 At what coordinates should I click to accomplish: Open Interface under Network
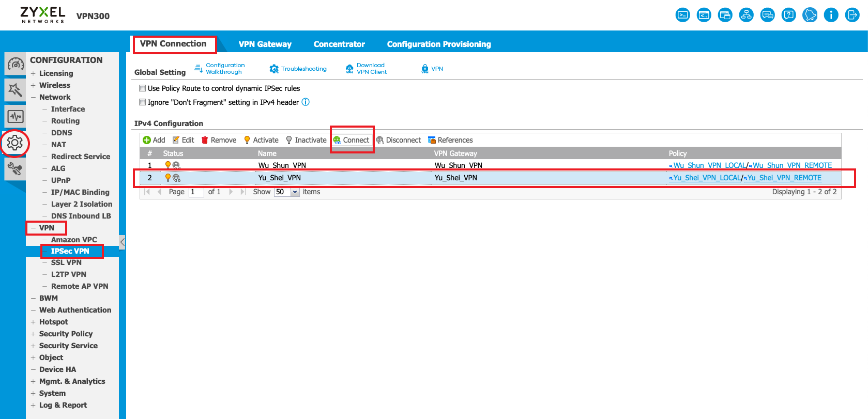click(68, 109)
